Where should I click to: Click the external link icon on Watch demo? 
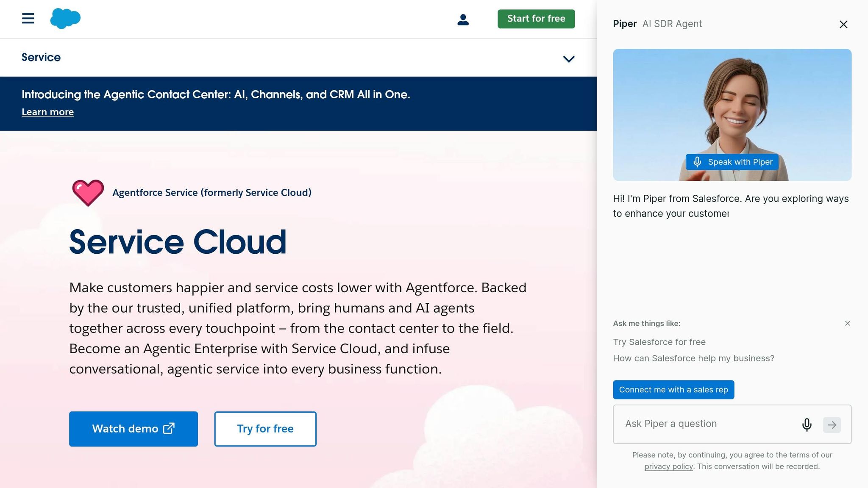point(169,429)
